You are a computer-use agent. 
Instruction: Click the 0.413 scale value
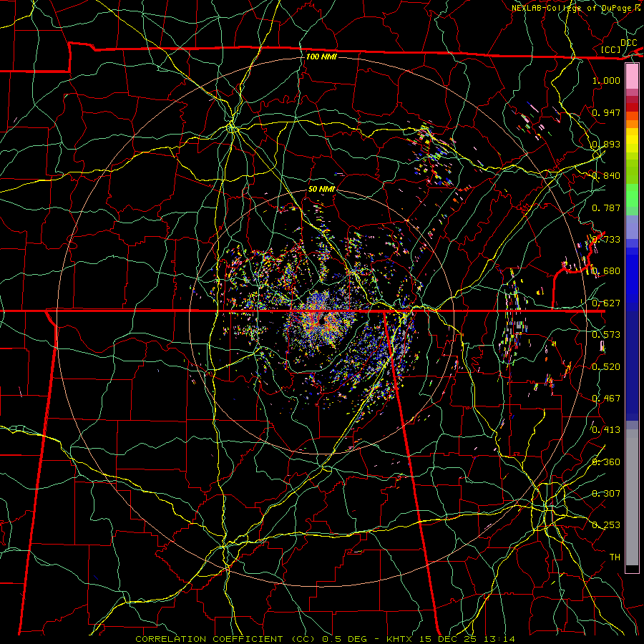point(606,430)
